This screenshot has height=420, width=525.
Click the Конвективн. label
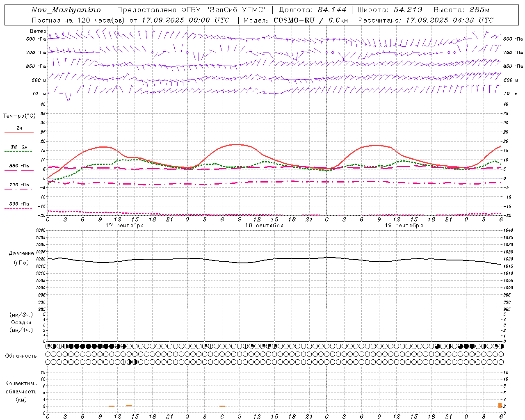point(21,383)
